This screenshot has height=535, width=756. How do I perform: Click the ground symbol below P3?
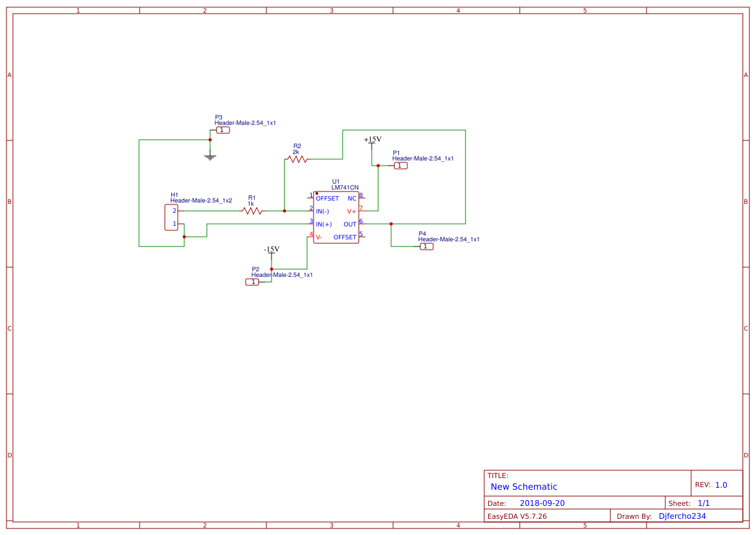click(x=210, y=157)
